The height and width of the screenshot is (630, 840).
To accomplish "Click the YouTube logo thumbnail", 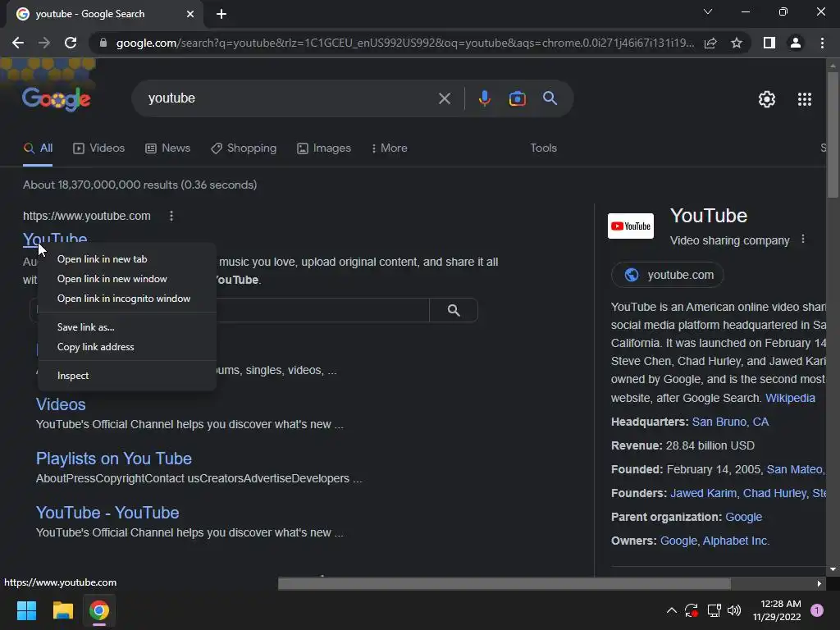I will pyautogui.click(x=631, y=226).
